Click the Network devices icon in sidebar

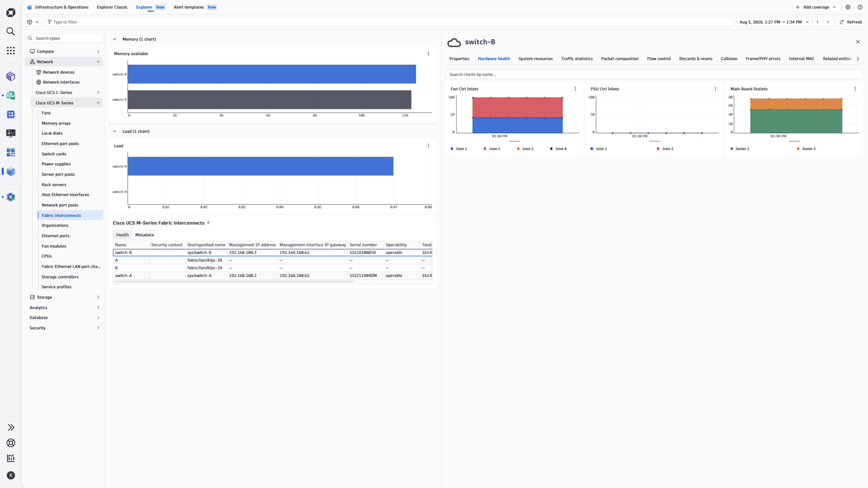[39, 72]
